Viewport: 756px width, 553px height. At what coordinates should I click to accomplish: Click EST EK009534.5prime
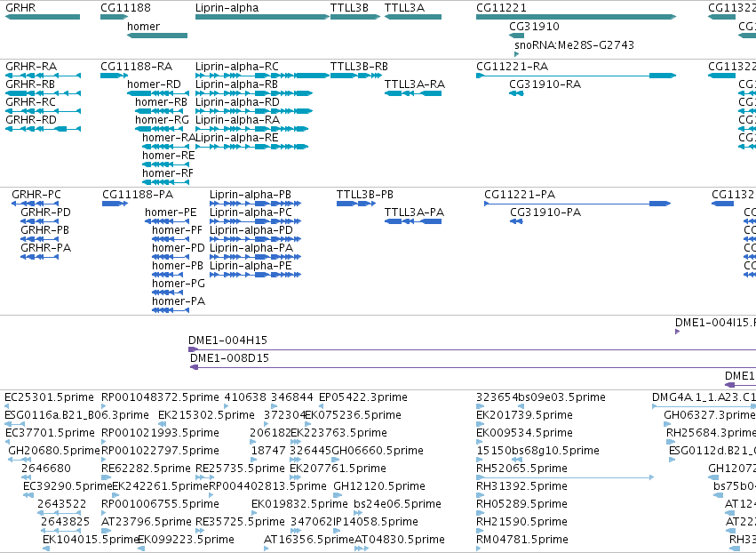coord(481,442)
